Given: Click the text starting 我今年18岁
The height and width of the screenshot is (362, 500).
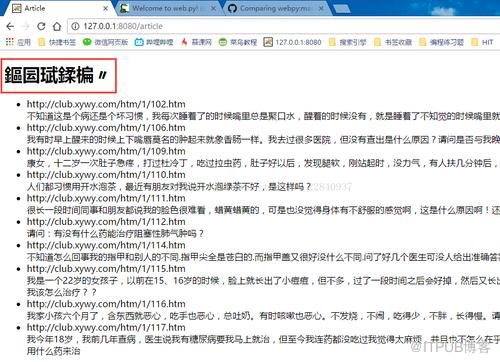Looking at the screenshot, I should coord(263,339).
